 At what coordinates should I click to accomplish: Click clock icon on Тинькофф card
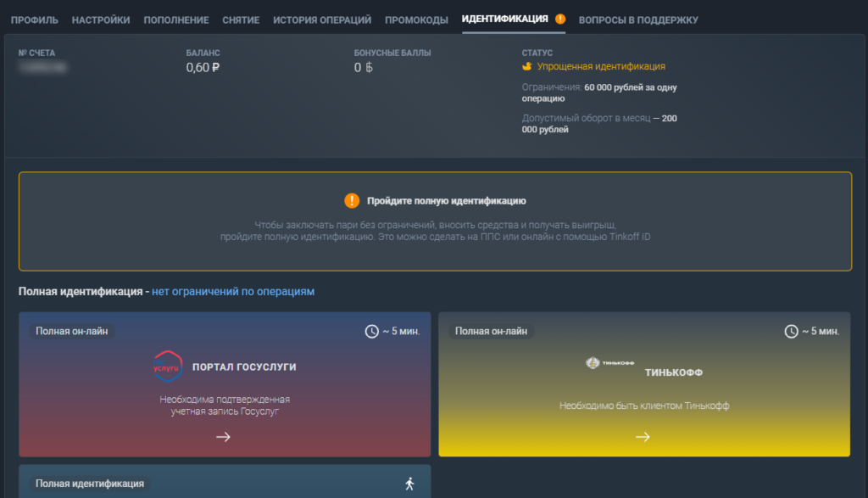[791, 331]
